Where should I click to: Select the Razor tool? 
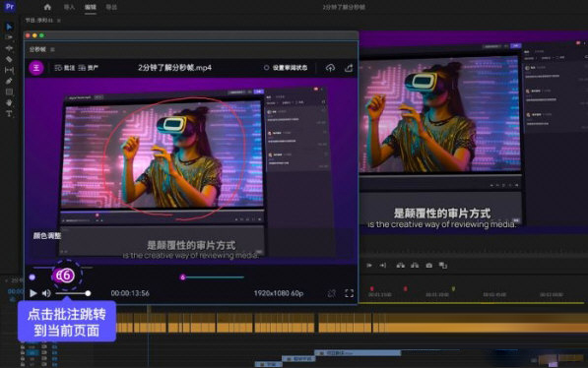pyautogui.click(x=9, y=59)
